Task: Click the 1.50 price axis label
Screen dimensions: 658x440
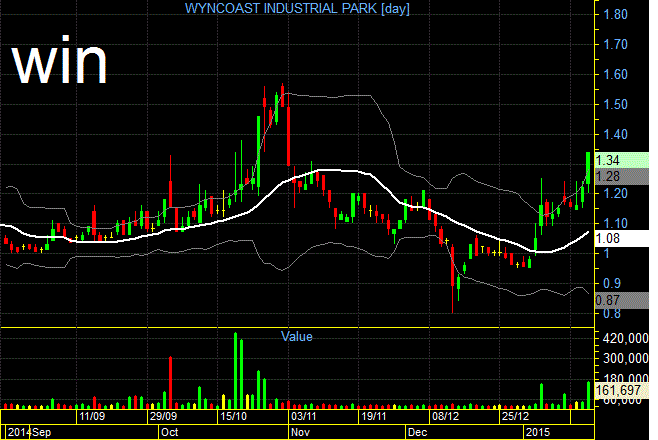Action: (615, 104)
